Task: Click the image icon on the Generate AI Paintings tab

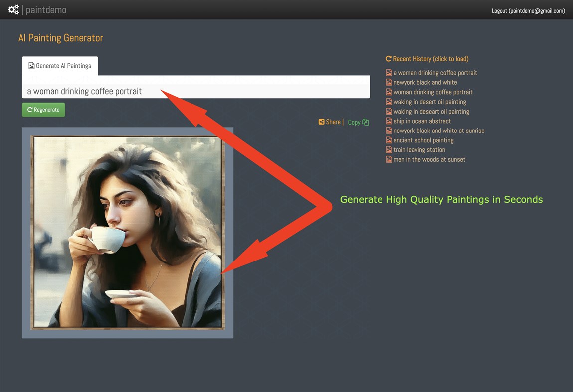Action: pos(32,65)
